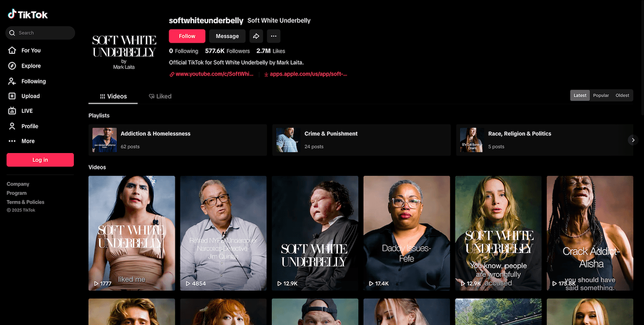Expand the Company footer section
The height and width of the screenshot is (325, 644).
(18, 184)
